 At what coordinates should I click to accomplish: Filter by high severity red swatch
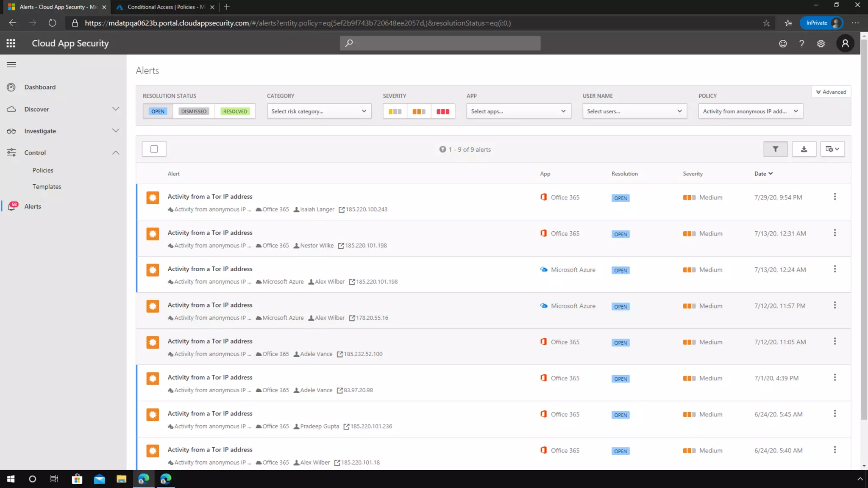[442, 111]
